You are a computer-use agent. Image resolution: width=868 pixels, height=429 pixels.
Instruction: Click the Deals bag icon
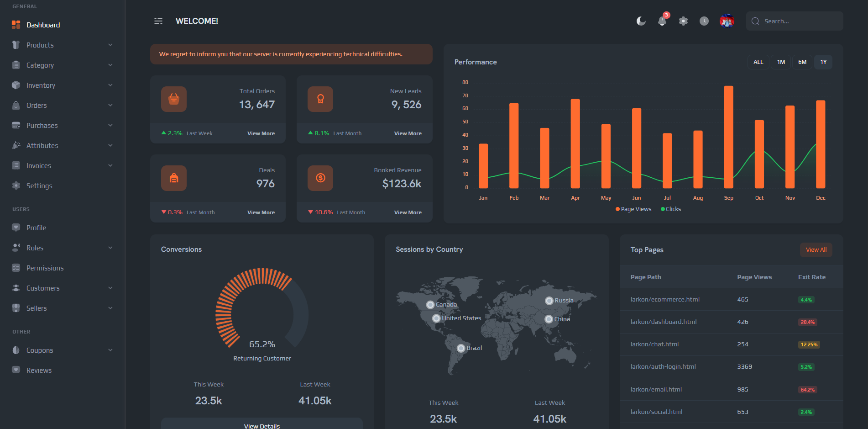174,178
